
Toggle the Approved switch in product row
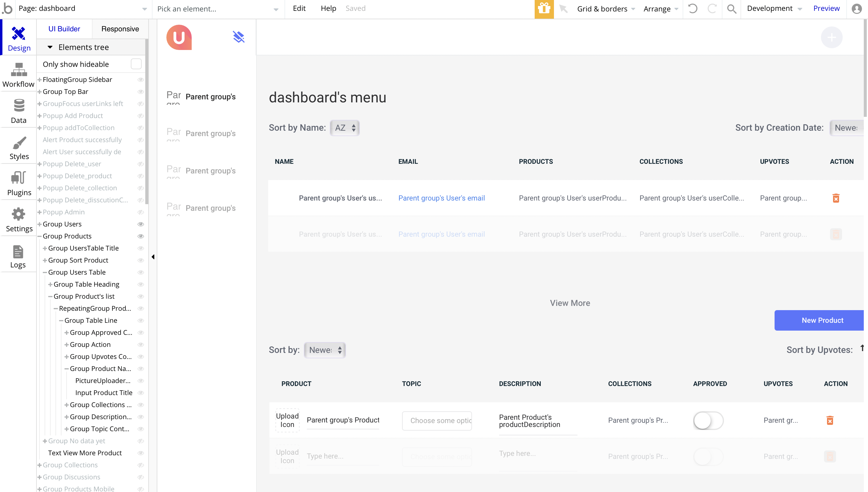(x=708, y=421)
